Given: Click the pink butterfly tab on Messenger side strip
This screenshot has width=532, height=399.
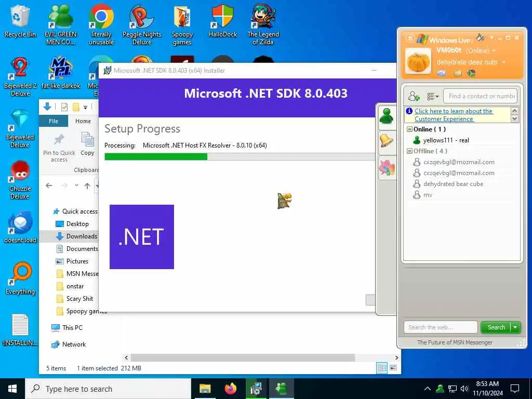Looking at the screenshot, I should pyautogui.click(x=387, y=168).
